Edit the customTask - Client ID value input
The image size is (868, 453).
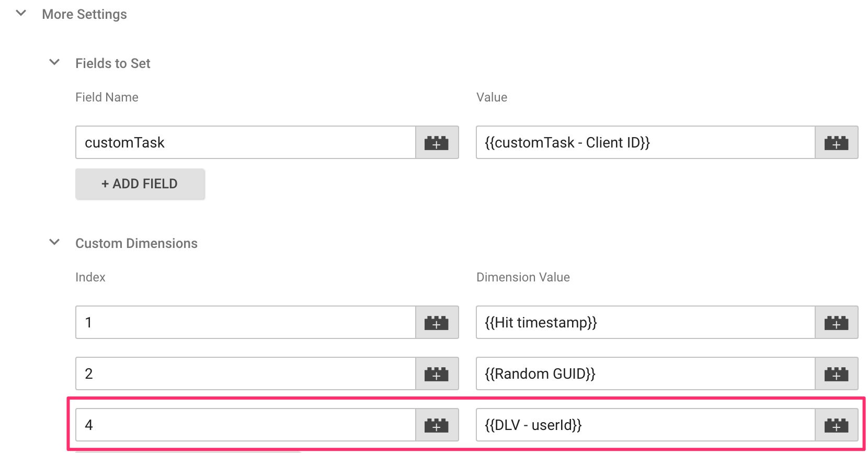646,142
